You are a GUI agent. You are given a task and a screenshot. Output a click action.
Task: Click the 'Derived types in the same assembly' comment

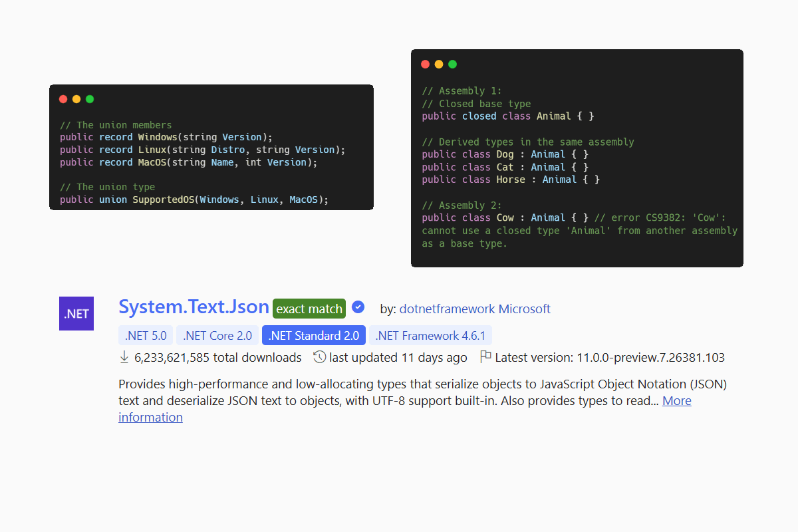(528, 142)
